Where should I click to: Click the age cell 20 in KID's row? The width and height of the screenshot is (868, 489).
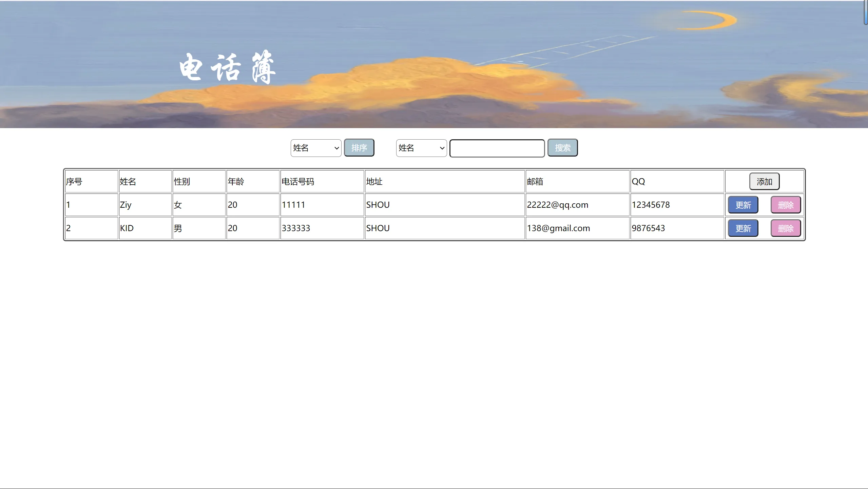253,228
